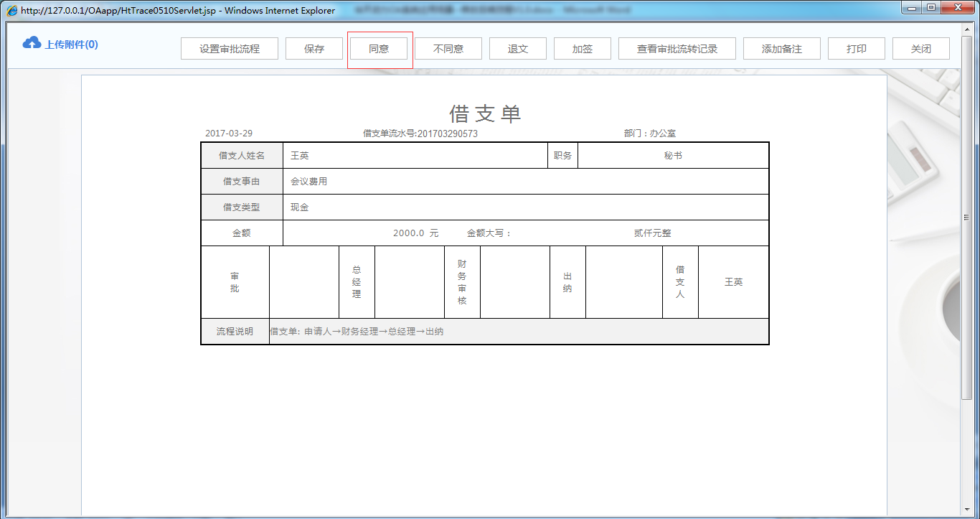This screenshot has width=980, height=519.
Task: Click the 打印 (Print) button
Action: click(x=856, y=48)
